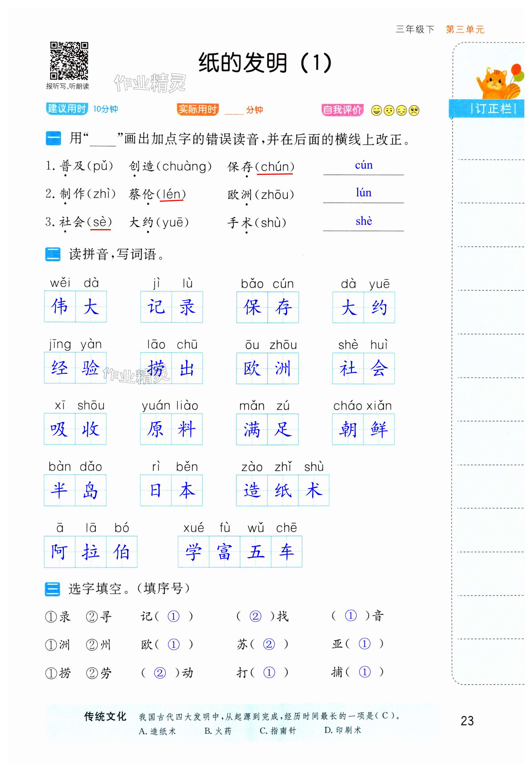This screenshot has width=532, height=771.
Task: Click the corrected answer cún line
Action: tap(364, 166)
